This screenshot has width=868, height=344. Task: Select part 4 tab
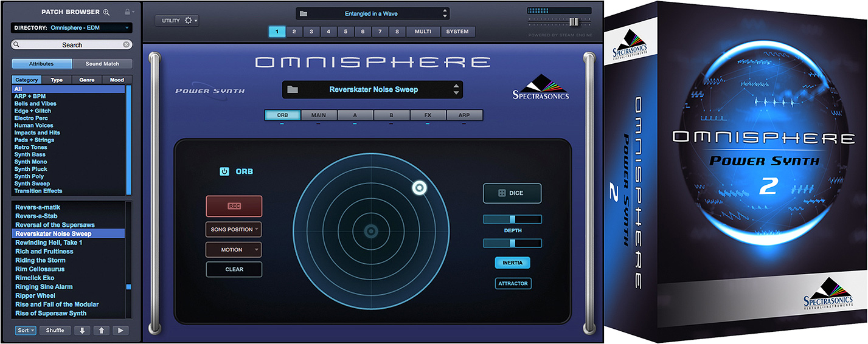click(x=328, y=32)
